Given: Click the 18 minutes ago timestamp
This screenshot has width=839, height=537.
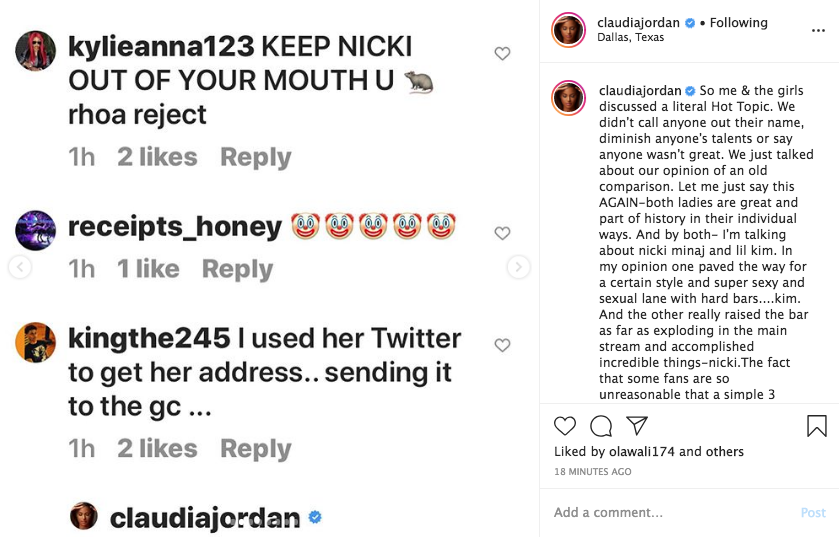Looking at the screenshot, I should pos(592,471).
